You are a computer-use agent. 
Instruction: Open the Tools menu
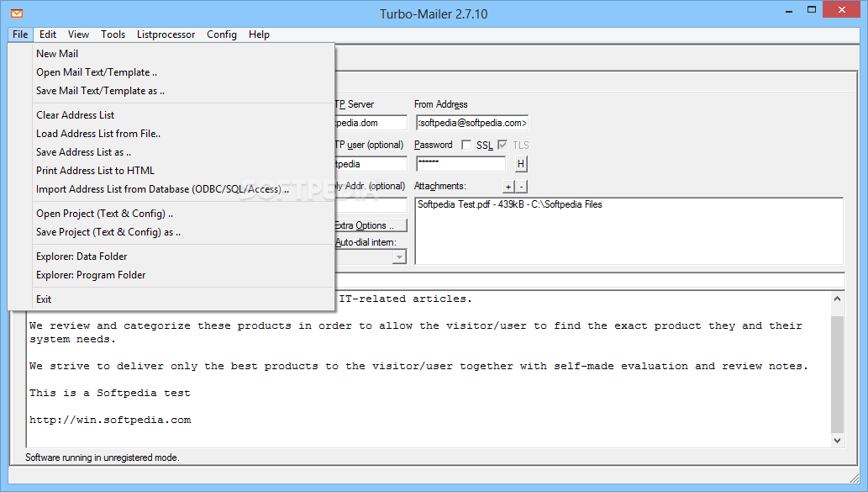point(113,34)
